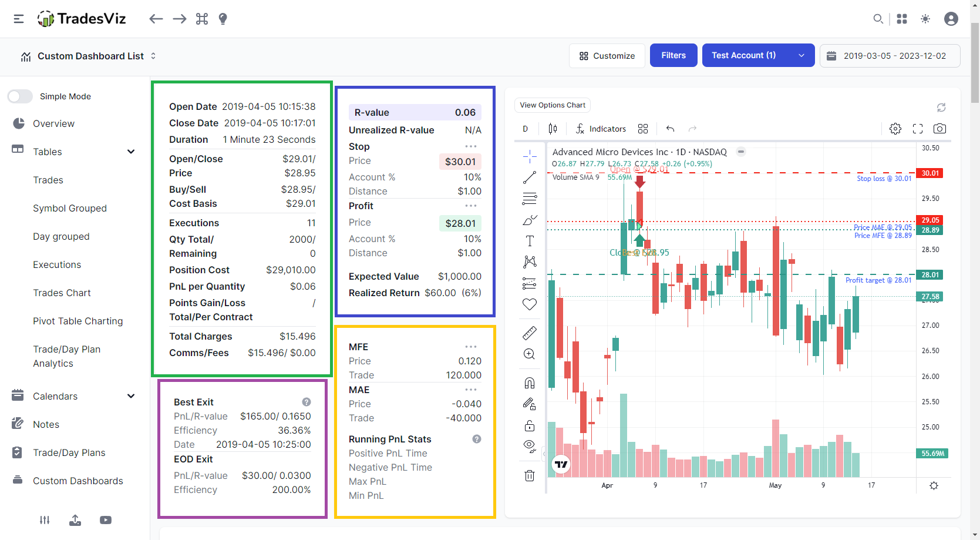Open Day grouped page

click(61, 236)
